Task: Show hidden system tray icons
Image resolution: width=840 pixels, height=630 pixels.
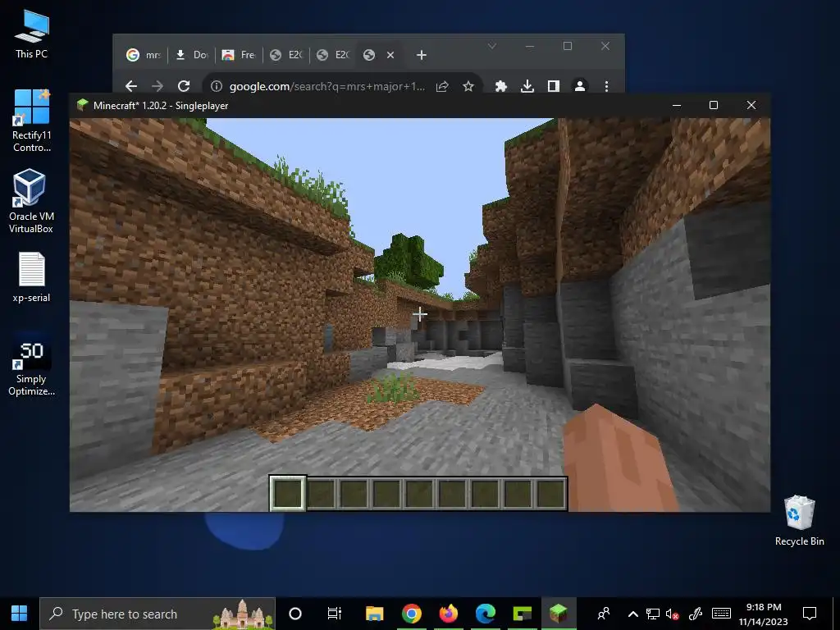Action: click(x=632, y=614)
